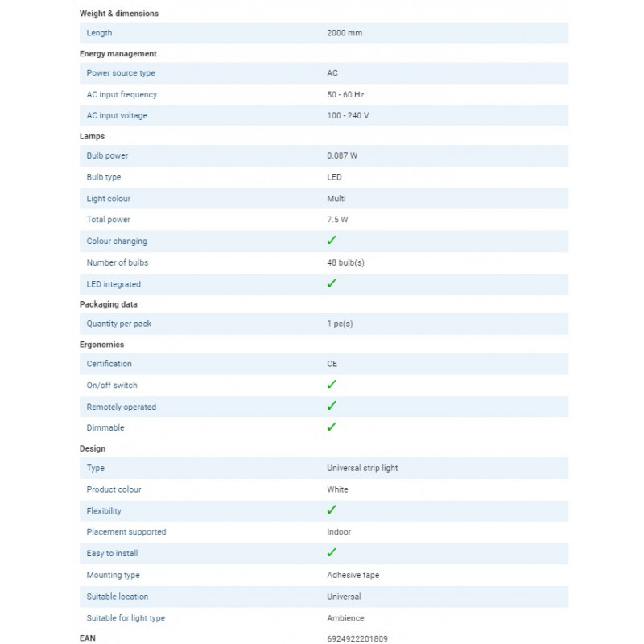The width and height of the screenshot is (644, 644).
Task: Select the 2000 mm length value
Action: point(345,33)
